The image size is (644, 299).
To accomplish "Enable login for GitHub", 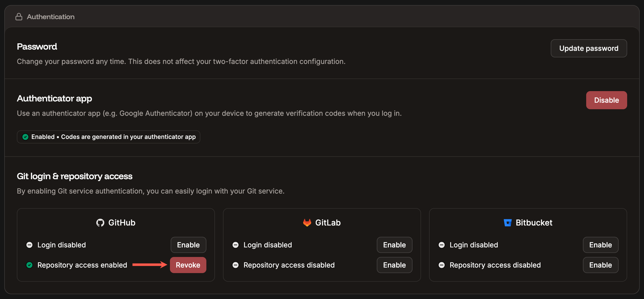I will (188, 245).
